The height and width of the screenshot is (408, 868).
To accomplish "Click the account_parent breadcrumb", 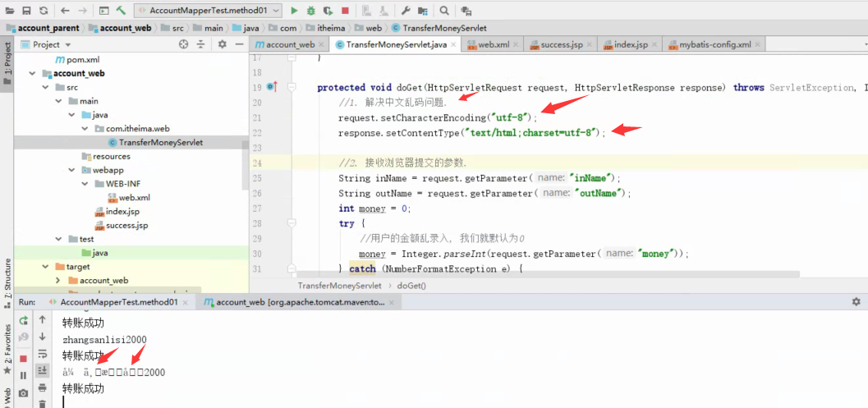I will [44, 28].
